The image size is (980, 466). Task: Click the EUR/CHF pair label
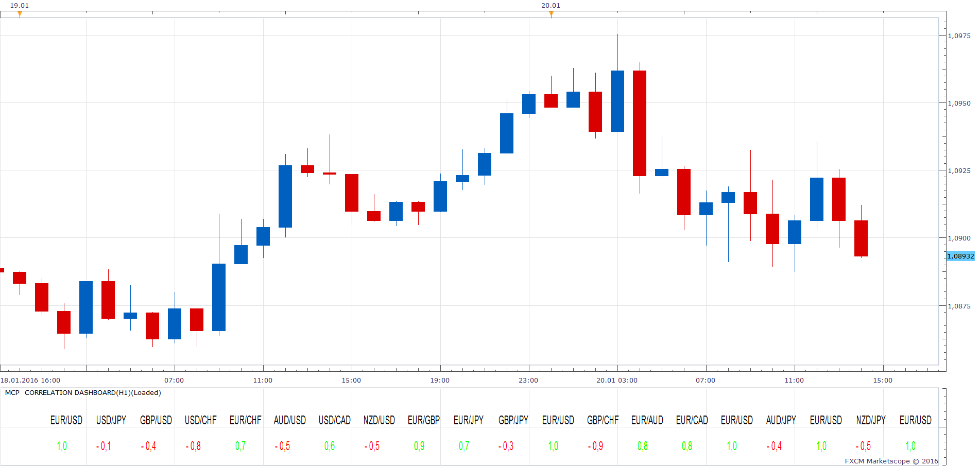click(x=246, y=420)
